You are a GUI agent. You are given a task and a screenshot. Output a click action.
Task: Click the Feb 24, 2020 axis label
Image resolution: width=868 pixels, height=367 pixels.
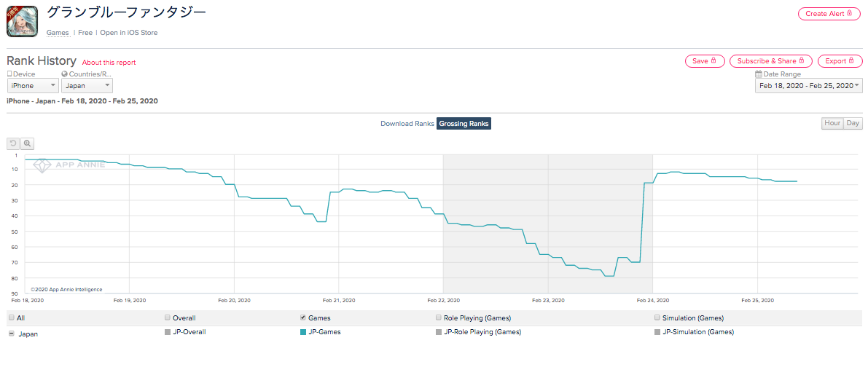click(x=653, y=301)
